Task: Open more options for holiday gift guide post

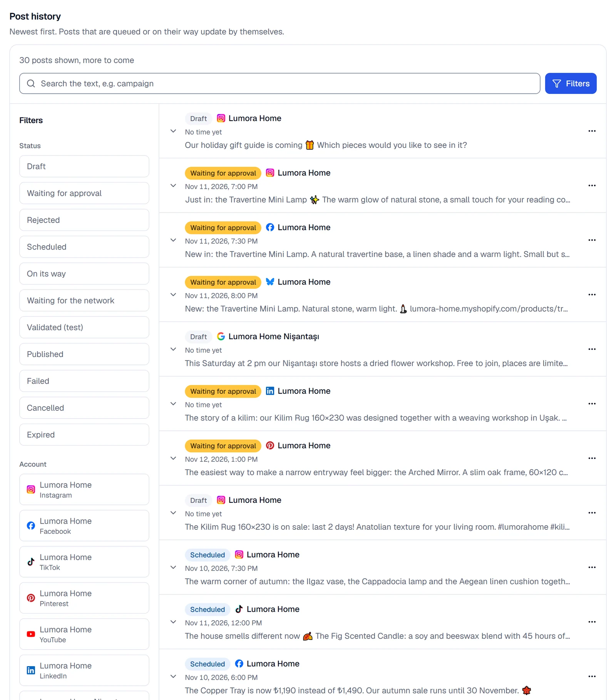Action: (592, 131)
